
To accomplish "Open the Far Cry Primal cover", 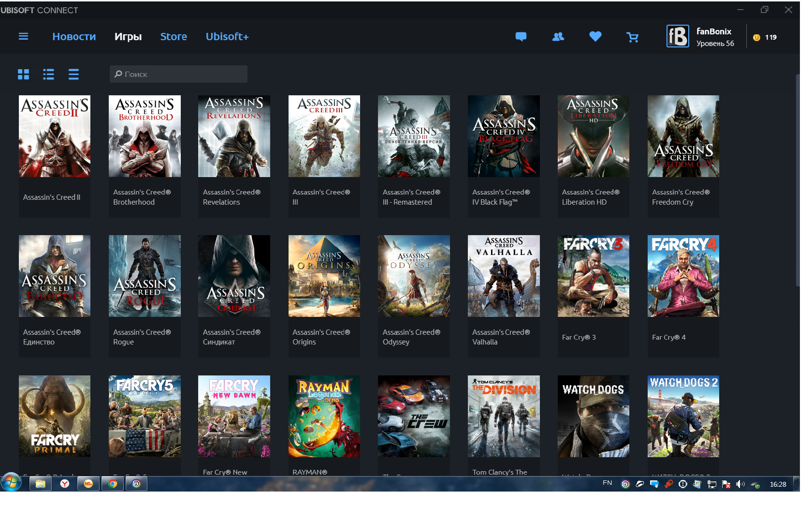I will click(55, 416).
